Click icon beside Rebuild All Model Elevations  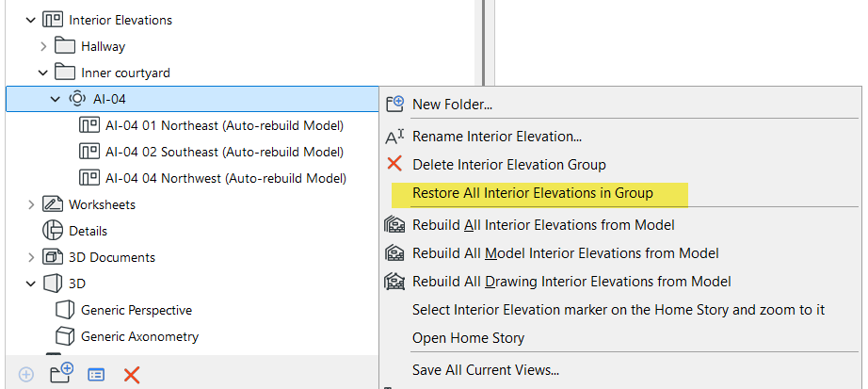tap(394, 252)
